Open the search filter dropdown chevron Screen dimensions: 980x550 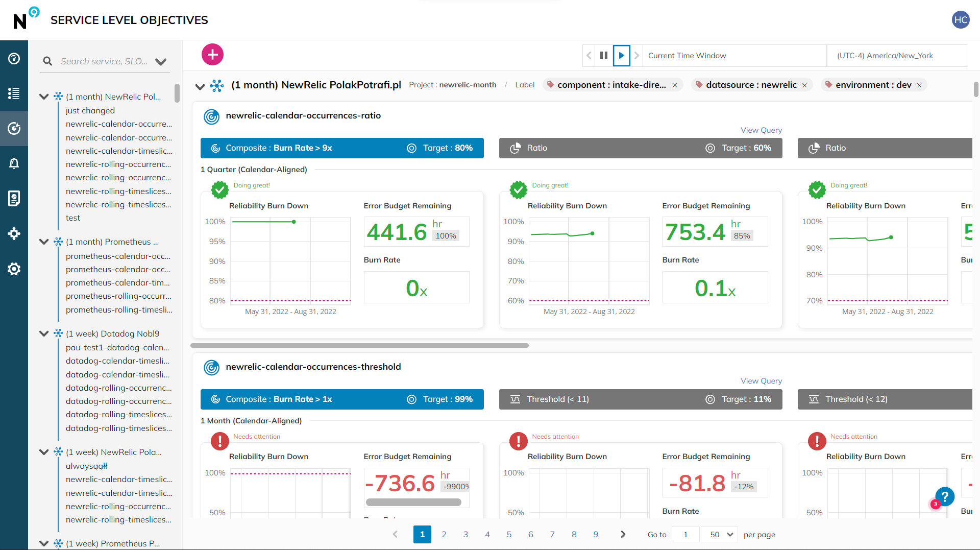pyautogui.click(x=161, y=62)
